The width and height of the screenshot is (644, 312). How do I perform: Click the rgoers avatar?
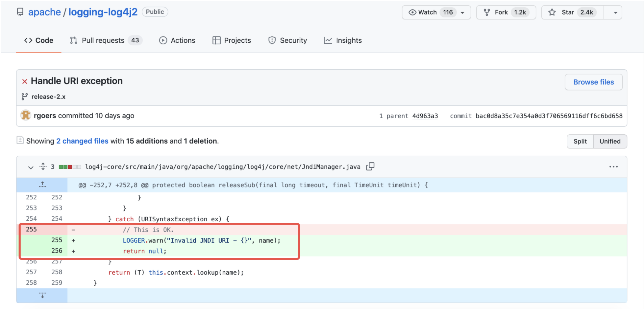[x=26, y=115]
